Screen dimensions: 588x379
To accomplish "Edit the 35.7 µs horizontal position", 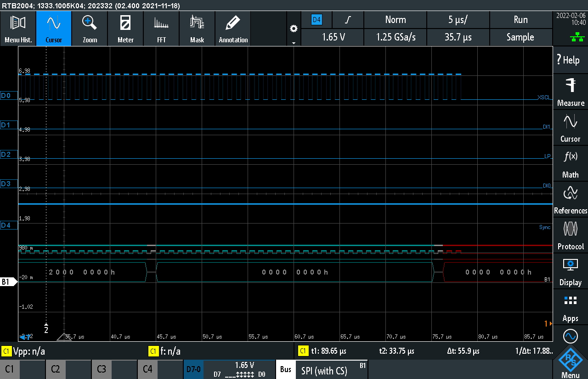I will point(458,37).
